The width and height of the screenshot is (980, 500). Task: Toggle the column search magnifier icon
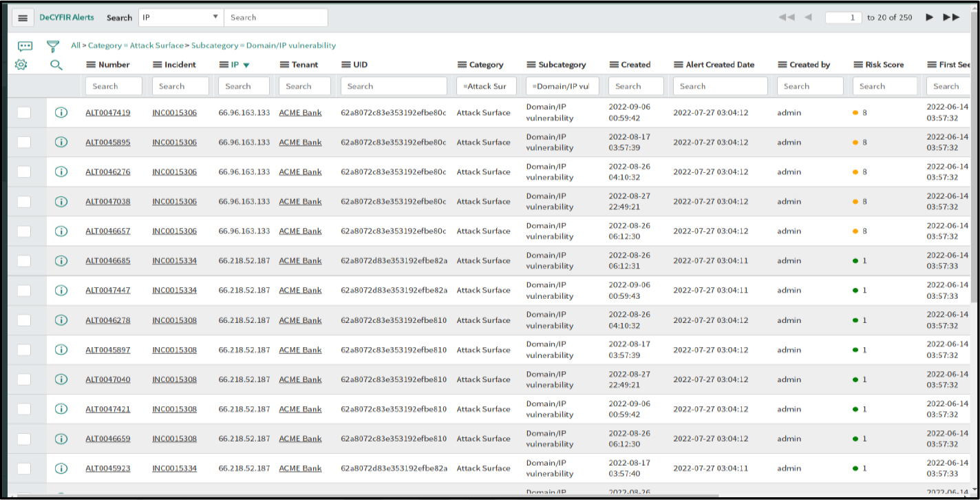[x=56, y=65]
